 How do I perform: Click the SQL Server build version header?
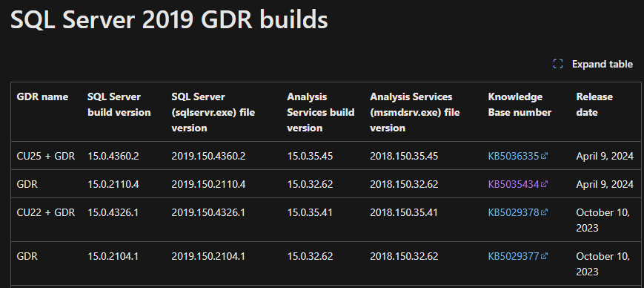click(x=119, y=105)
